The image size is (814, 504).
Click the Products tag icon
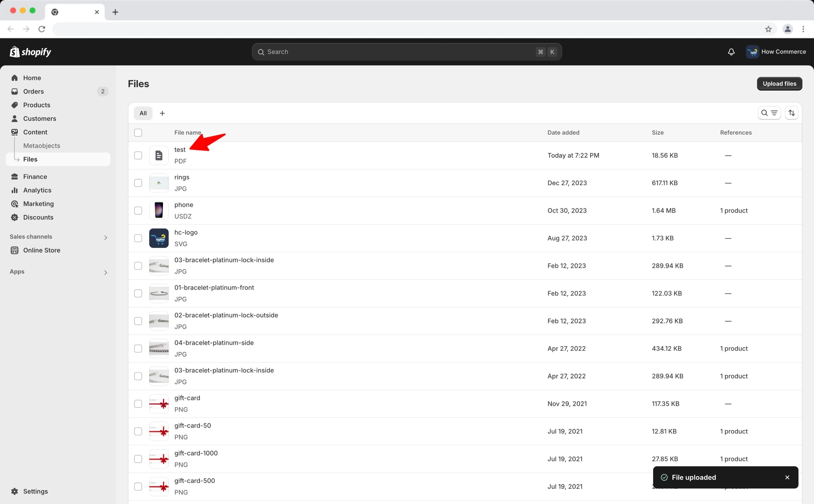pyautogui.click(x=14, y=105)
